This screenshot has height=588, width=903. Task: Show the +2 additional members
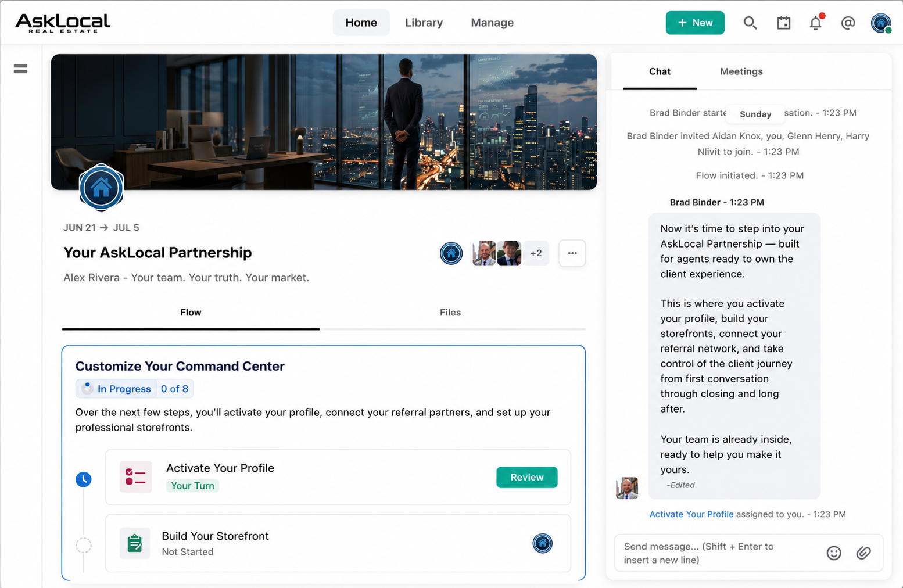pyautogui.click(x=536, y=253)
